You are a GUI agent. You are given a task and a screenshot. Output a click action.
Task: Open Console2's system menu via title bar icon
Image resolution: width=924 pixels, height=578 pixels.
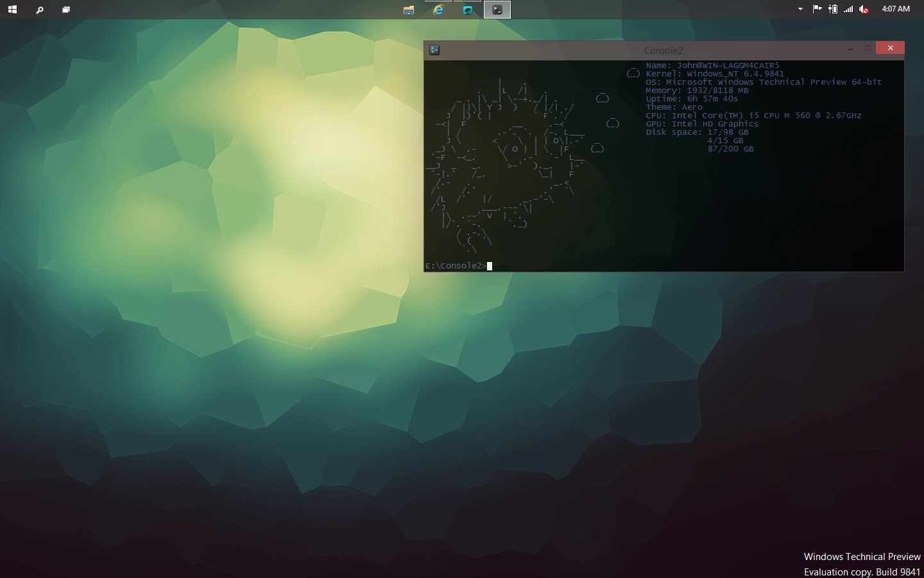[435, 49]
